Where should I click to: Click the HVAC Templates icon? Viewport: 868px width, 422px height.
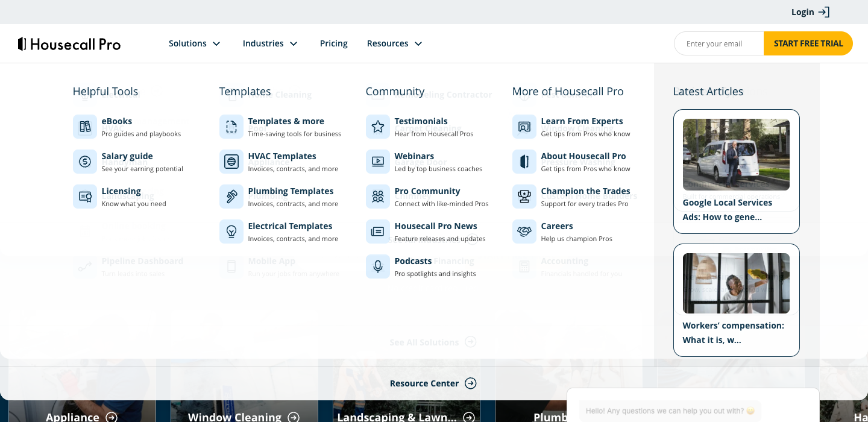click(x=231, y=162)
